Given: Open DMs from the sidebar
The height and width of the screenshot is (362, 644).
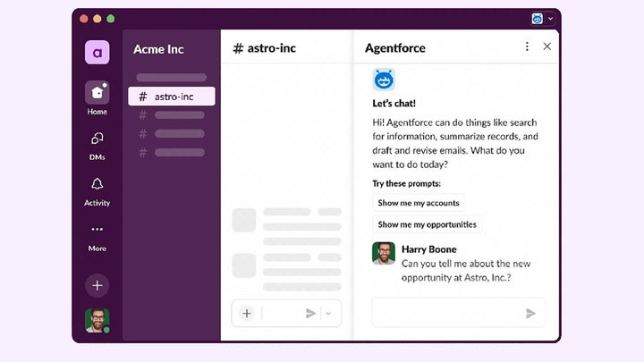Looking at the screenshot, I should point(97,139).
